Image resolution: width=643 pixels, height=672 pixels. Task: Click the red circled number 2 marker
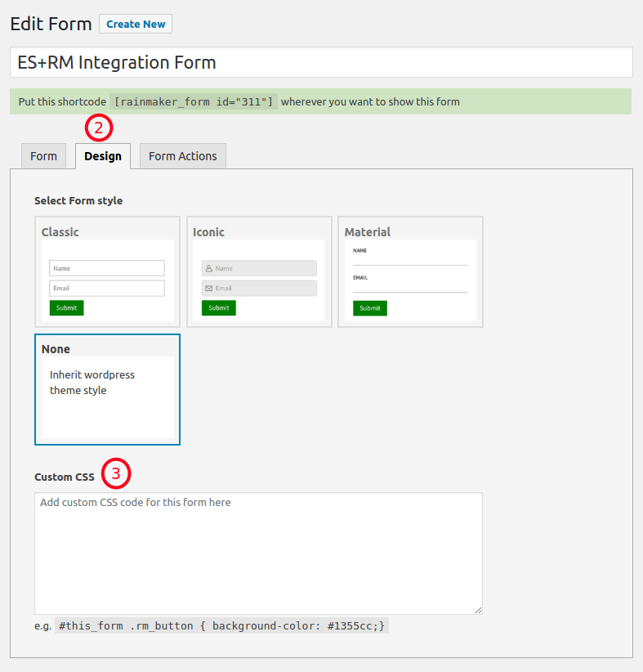click(99, 128)
